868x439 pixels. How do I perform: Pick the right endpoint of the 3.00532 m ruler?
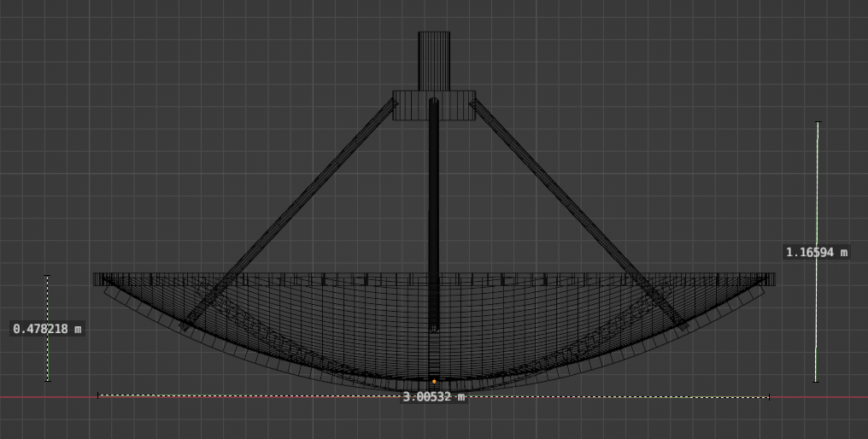(769, 397)
